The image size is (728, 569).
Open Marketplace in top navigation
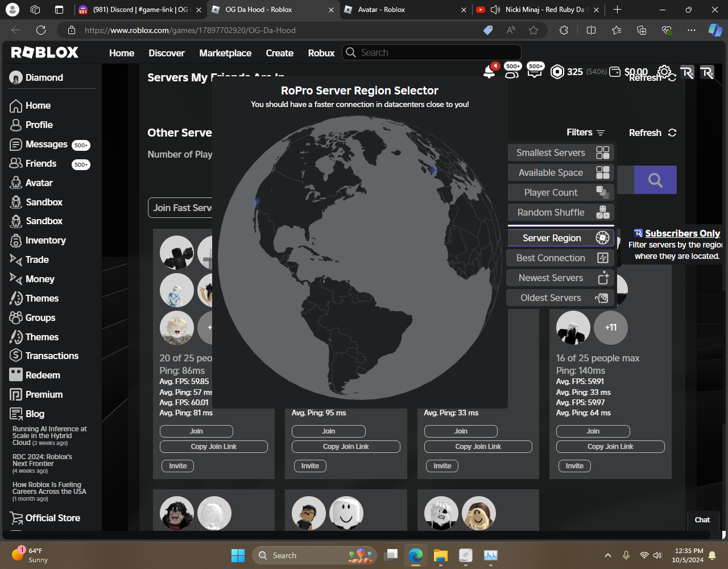point(225,53)
